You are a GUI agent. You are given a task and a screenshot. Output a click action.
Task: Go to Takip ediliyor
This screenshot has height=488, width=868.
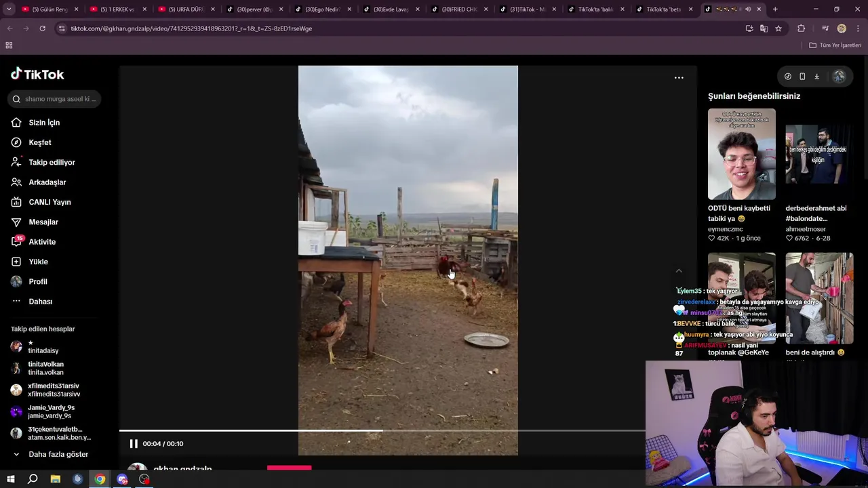tap(52, 163)
